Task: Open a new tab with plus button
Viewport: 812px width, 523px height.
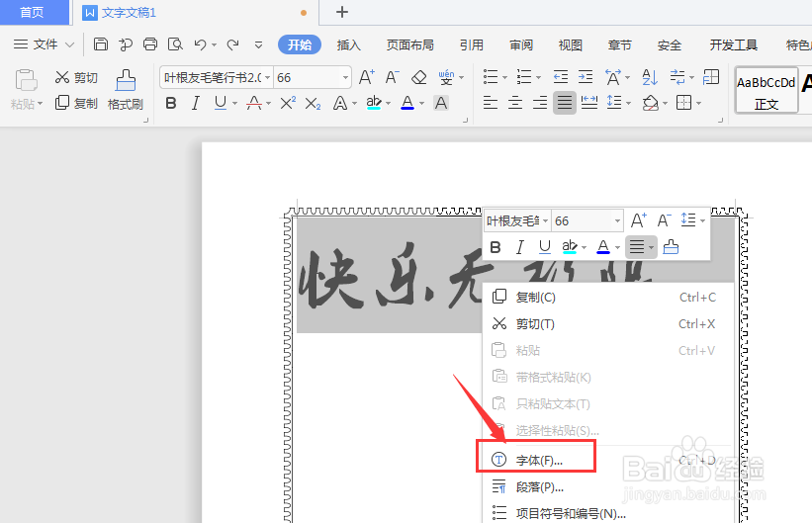Action: 342,12
